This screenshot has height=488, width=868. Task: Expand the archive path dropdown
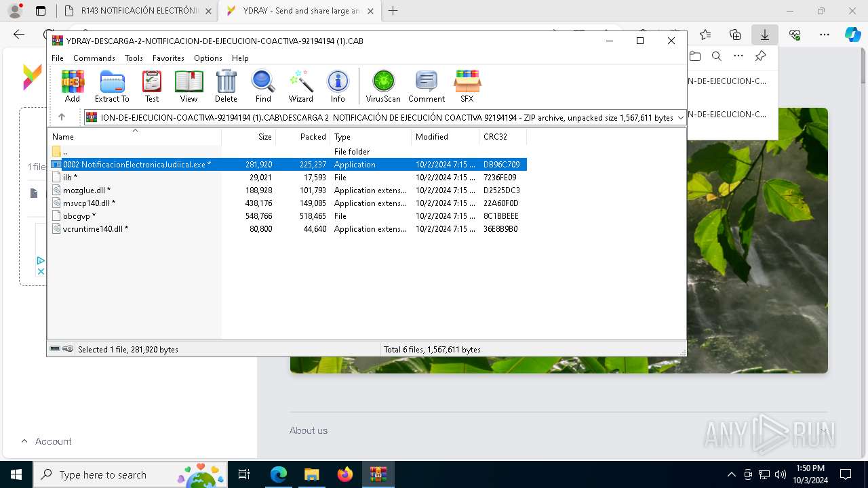tap(680, 118)
